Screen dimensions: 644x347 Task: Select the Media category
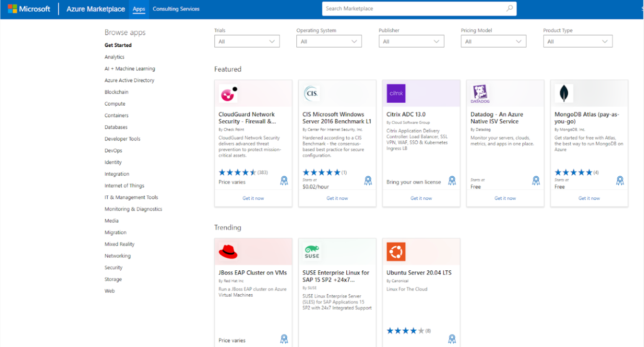point(112,221)
